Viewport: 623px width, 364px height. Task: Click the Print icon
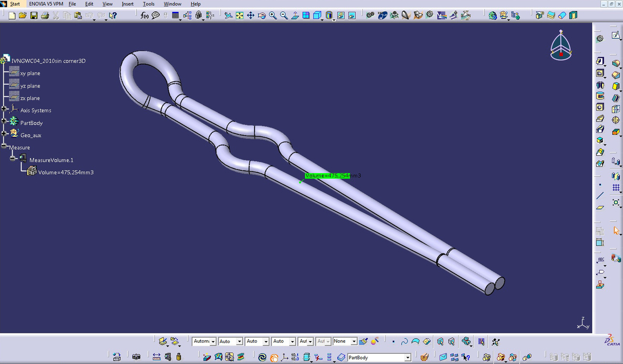tap(45, 16)
